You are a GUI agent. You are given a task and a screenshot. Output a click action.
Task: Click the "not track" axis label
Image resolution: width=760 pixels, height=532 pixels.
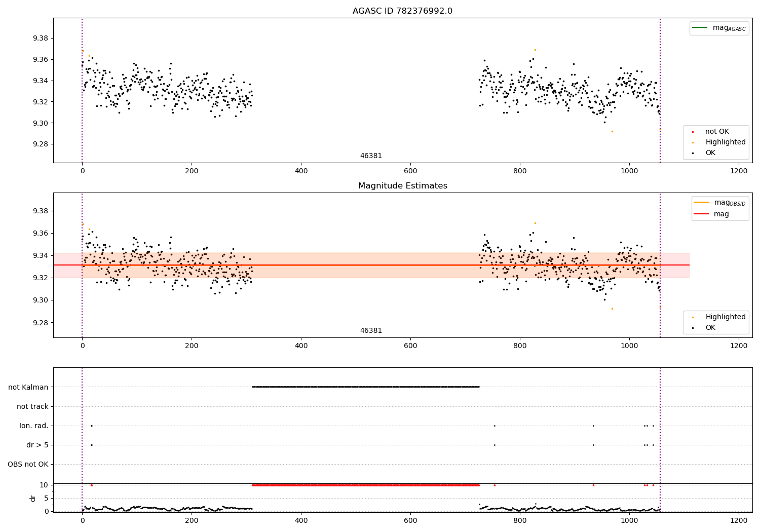32,406
